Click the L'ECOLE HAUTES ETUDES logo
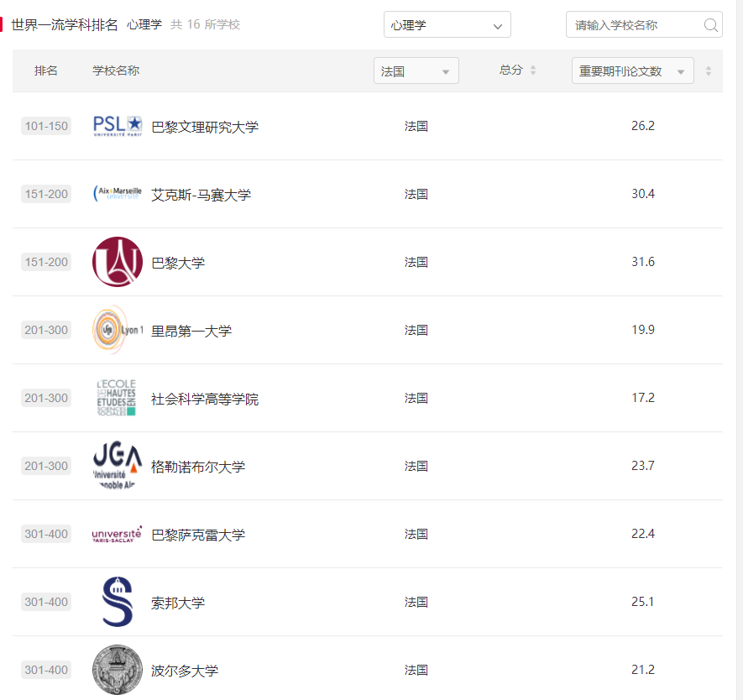743x700 pixels. 117,397
